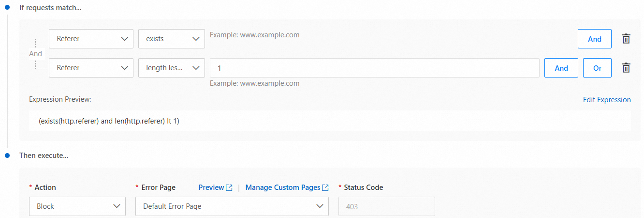Click the 'If requests match...' step bullet
The width and height of the screenshot is (644, 218).
coord(7,9)
